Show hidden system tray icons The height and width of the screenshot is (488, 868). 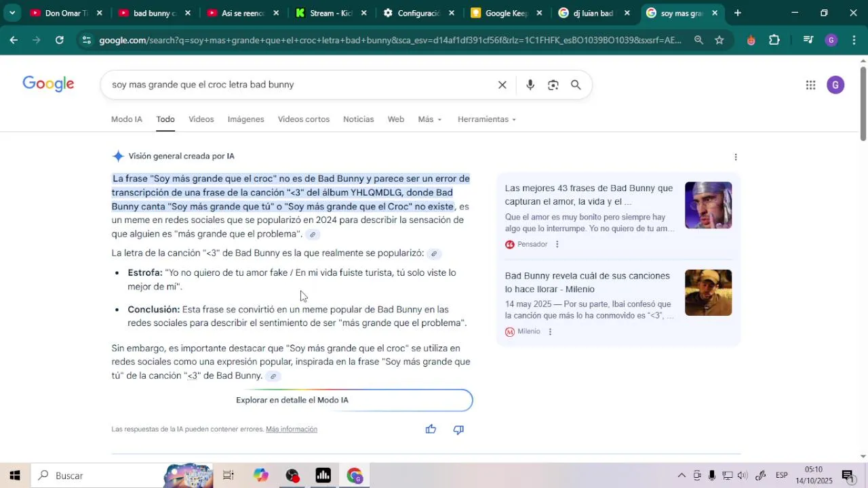682,476
